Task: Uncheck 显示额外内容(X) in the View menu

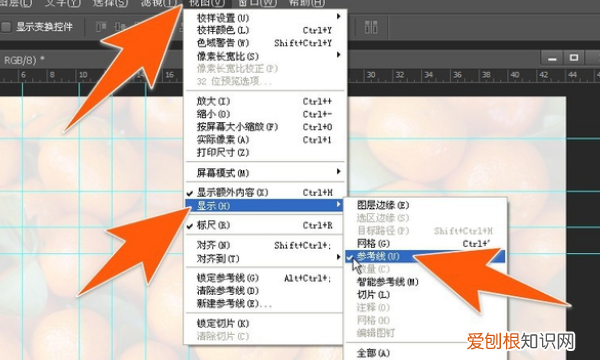Action: click(x=265, y=192)
